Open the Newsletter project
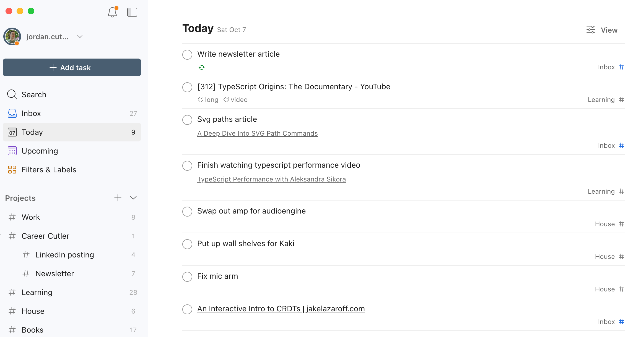The image size is (644, 337). point(54,273)
